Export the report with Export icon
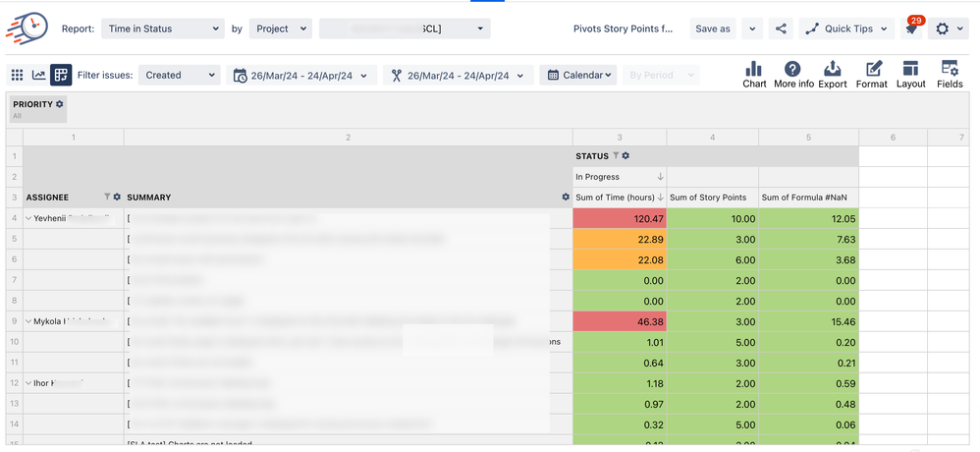 pyautogui.click(x=832, y=75)
